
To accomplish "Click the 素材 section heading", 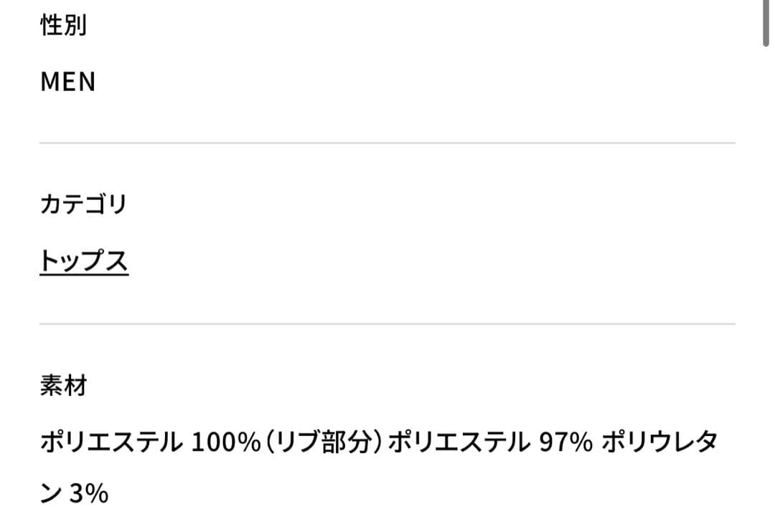I will click(x=64, y=386).
